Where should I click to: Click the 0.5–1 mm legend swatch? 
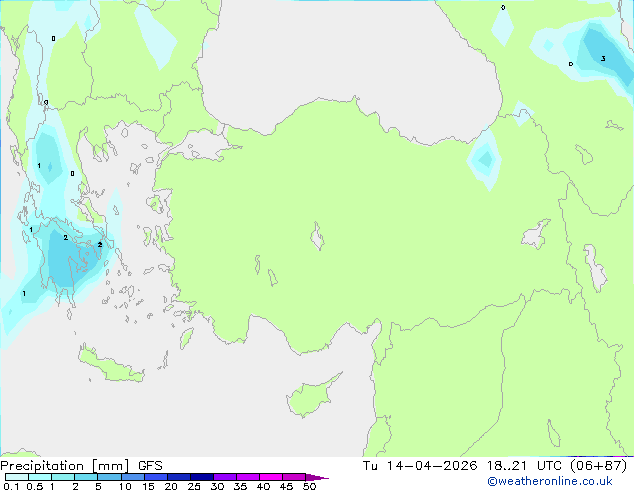[x=40, y=477]
